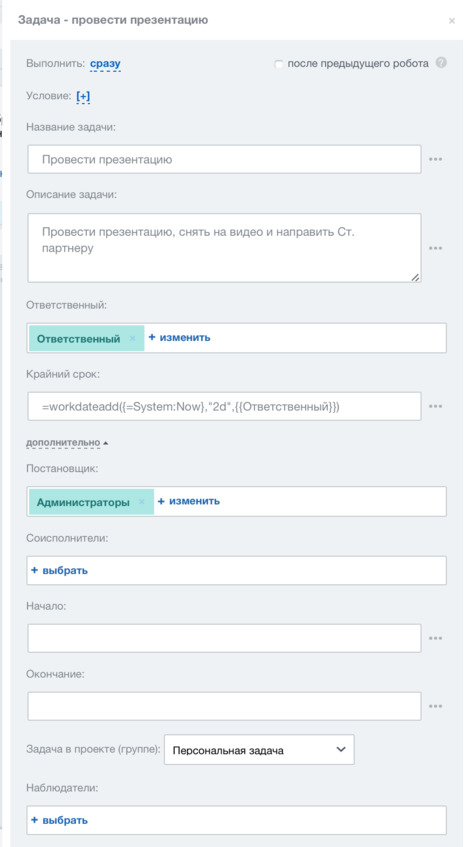Close the task dialog with x
Image resolution: width=469 pixels, height=847 pixels.
pyautogui.click(x=452, y=21)
